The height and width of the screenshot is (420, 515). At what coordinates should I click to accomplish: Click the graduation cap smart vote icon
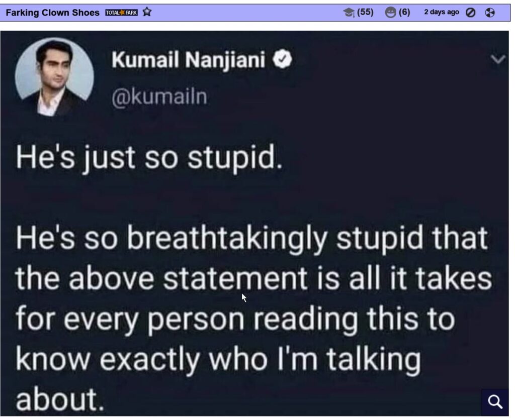coord(349,13)
